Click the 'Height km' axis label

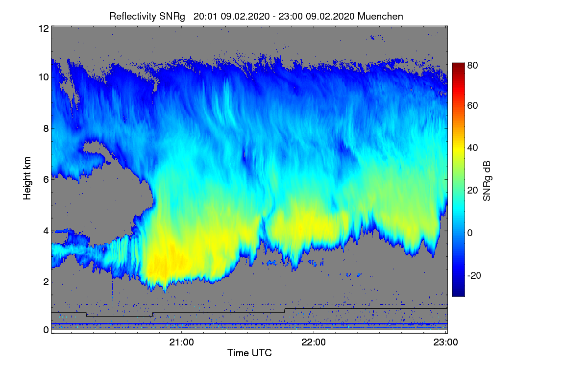tap(27, 178)
